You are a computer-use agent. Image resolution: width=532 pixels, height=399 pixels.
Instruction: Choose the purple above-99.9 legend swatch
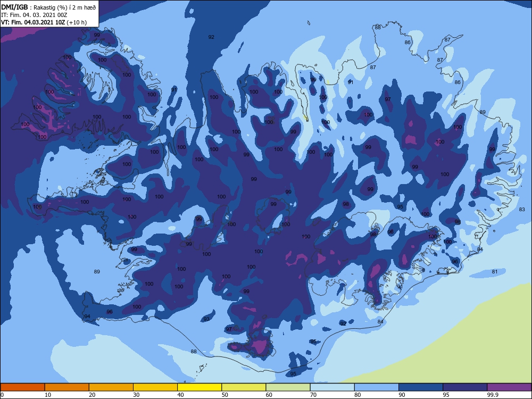(509, 387)
